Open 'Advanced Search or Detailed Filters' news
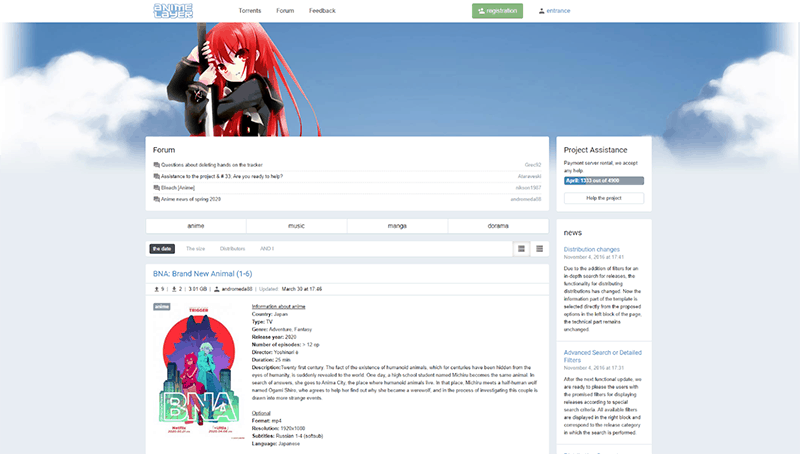Image resolution: width=800 pixels, height=454 pixels. coord(603,356)
